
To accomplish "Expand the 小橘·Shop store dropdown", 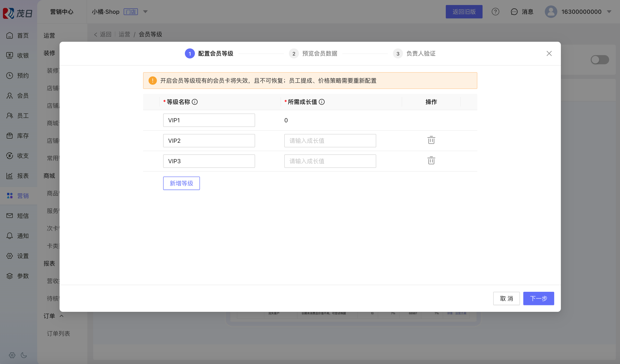I will [x=145, y=11].
